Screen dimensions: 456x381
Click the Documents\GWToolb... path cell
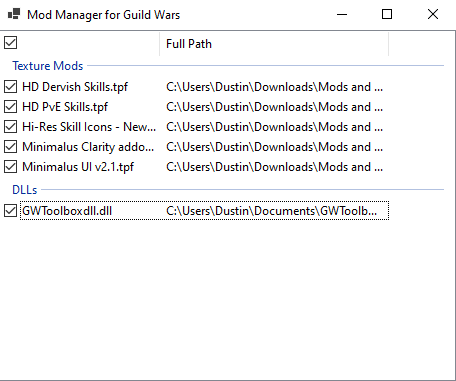pyautogui.click(x=272, y=211)
